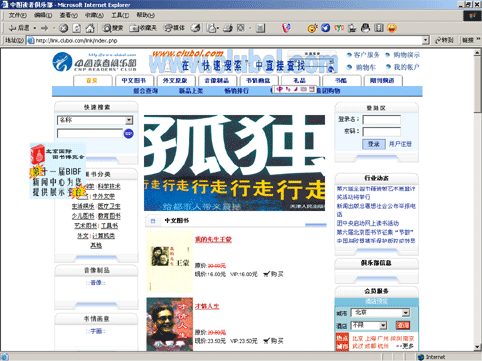Click the 才情人生 book title link
This screenshot has height=361, width=482.
207,306
